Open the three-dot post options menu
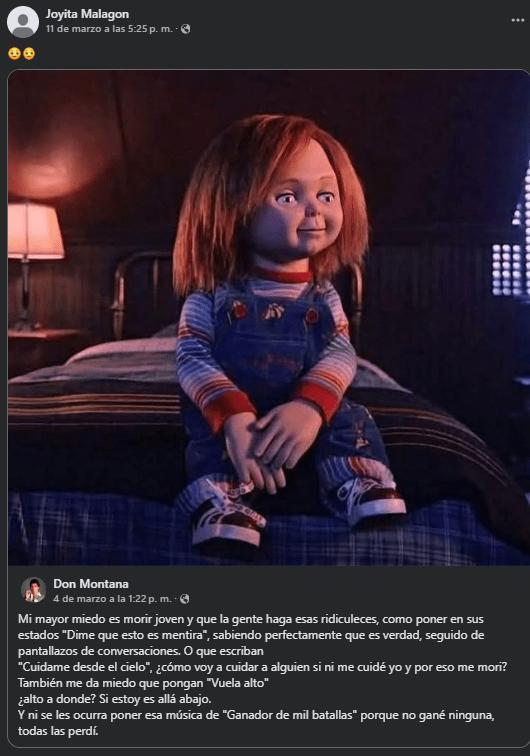Screen dimensions: 530x756 pyautogui.click(x=517, y=20)
